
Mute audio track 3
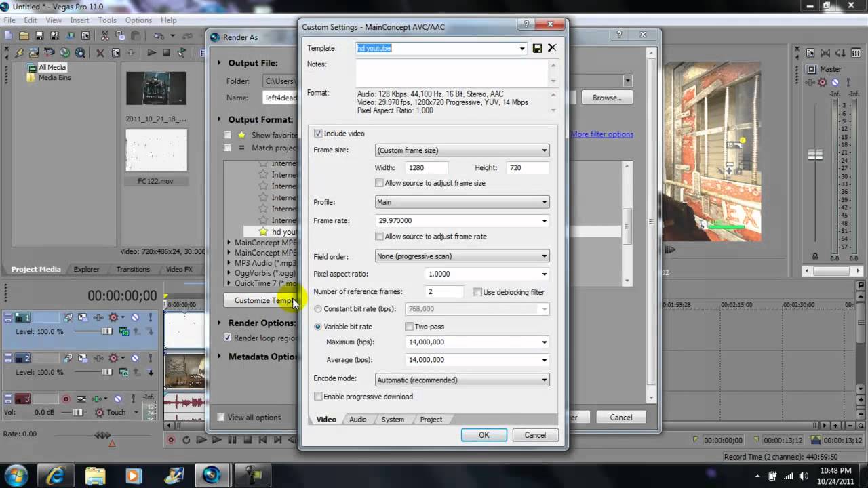(118, 399)
